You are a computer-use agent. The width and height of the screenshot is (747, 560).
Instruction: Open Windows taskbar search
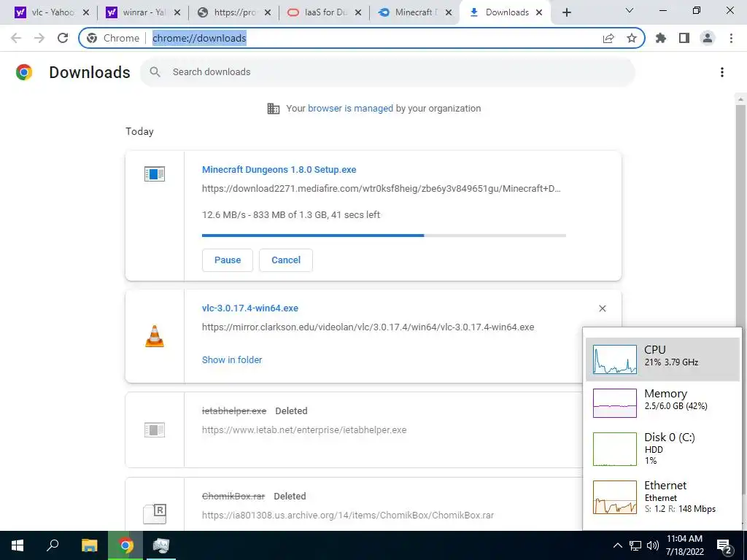pos(53,545)
